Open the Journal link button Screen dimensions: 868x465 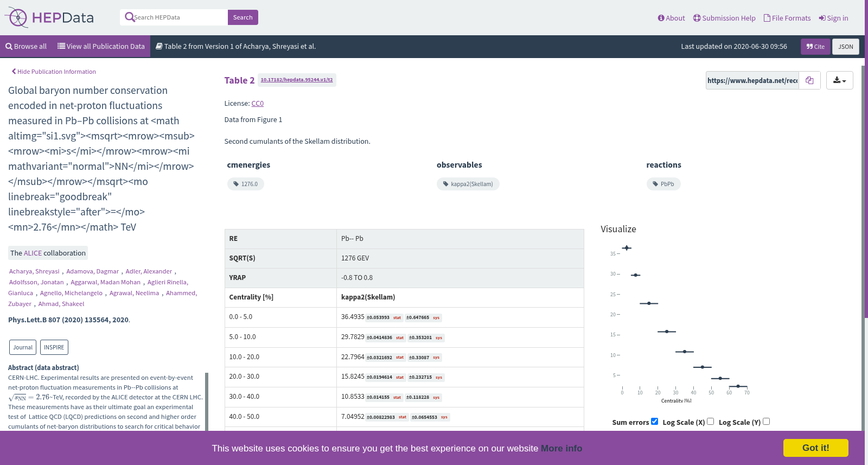point(23,347)
